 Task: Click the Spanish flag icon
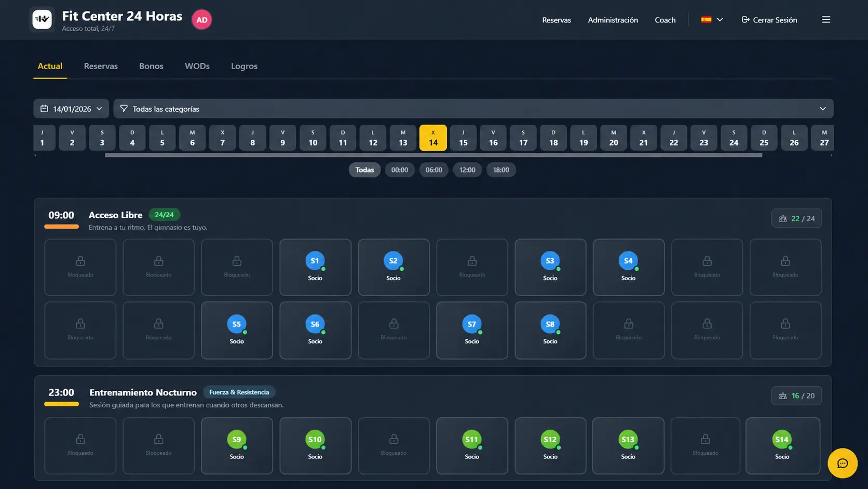click(x=706, y=20)
